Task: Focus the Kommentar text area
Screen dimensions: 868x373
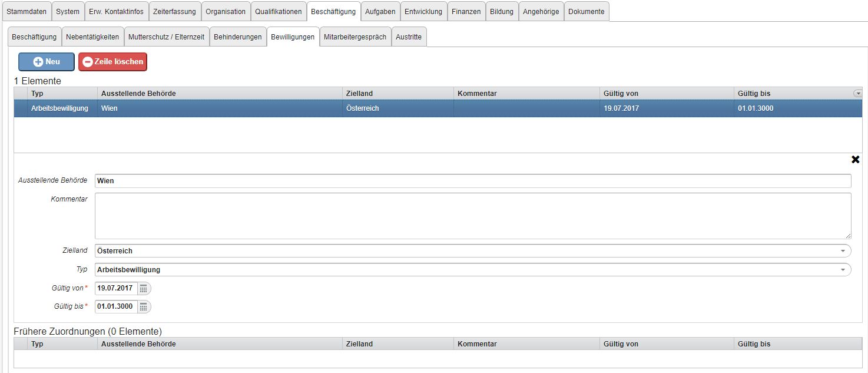Action: 472,216
